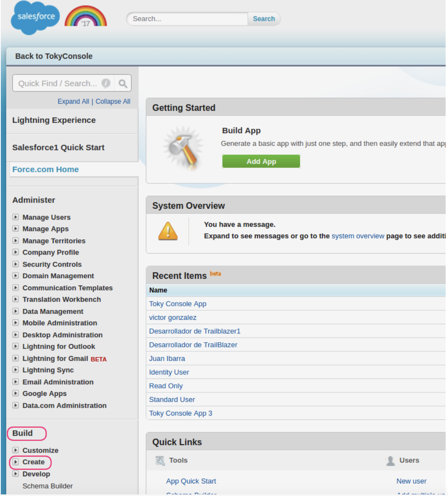
Task: Click the top Search button
Action: point(264,19)
